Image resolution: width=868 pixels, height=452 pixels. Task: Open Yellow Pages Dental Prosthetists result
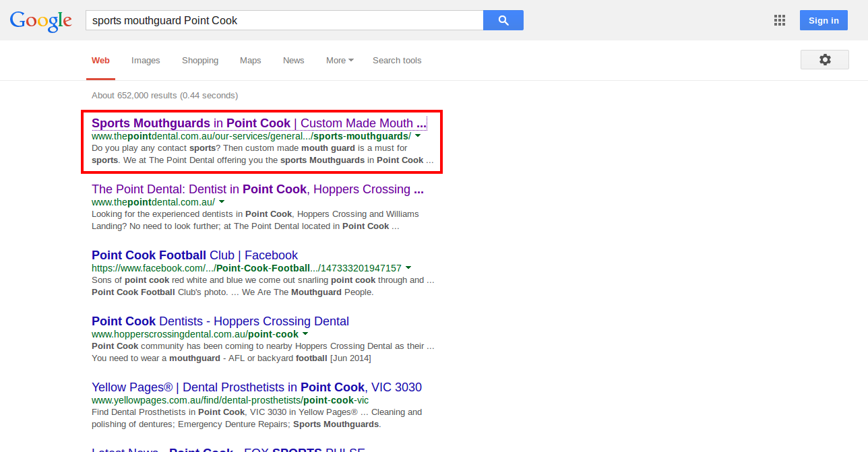[257, 387]
